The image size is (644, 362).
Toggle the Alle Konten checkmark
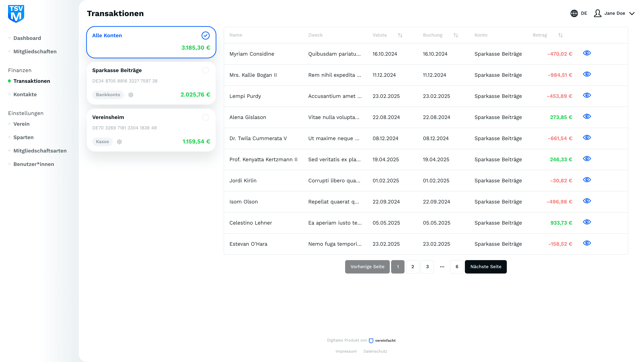point(205,36)
